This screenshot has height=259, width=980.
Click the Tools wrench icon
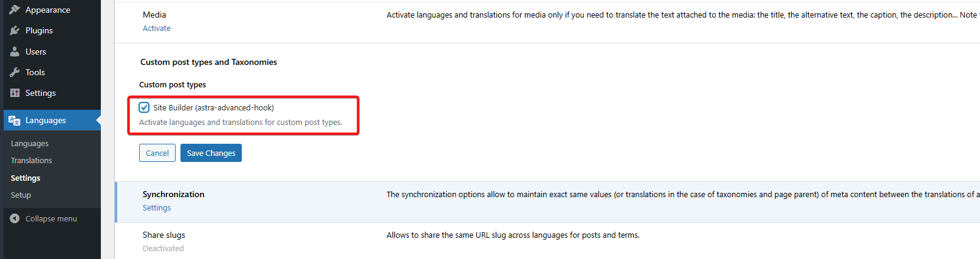15,72
